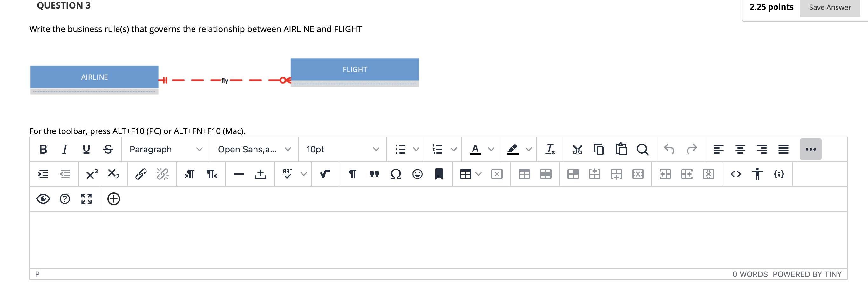Toggle superscript formatting
The image size is (868, 296).
point(92,174)
